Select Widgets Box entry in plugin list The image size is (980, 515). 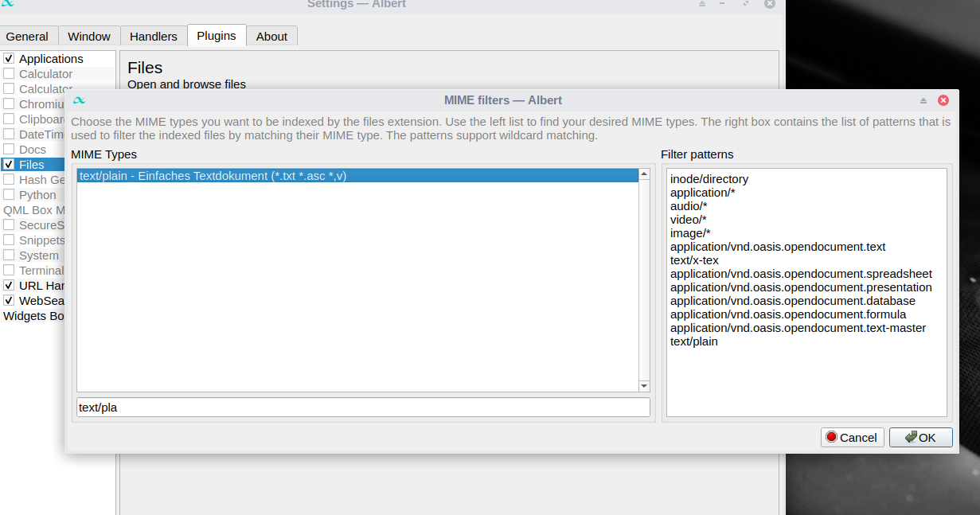tap(33, 316)
